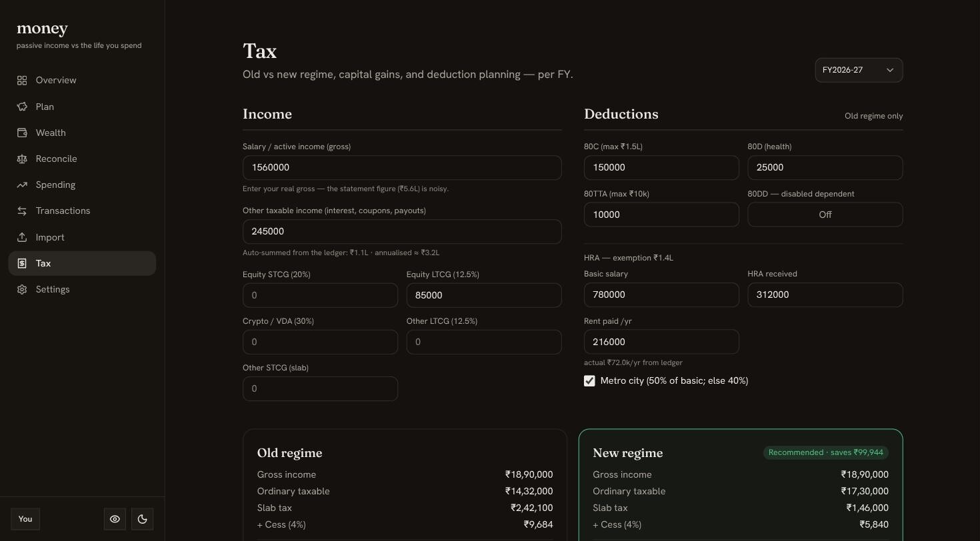The width and height of the screenshot is (980, 541).
Task: Click the Transactions swap arrows icon
Action: [x=22, y=211]
